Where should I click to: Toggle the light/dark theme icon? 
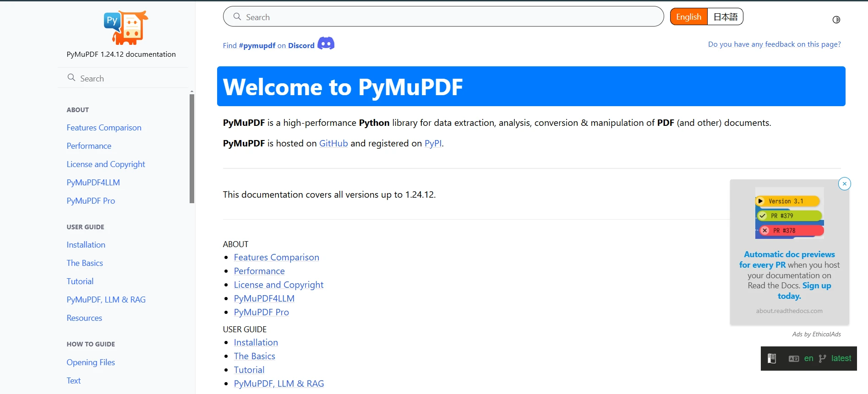pos(836,20)
